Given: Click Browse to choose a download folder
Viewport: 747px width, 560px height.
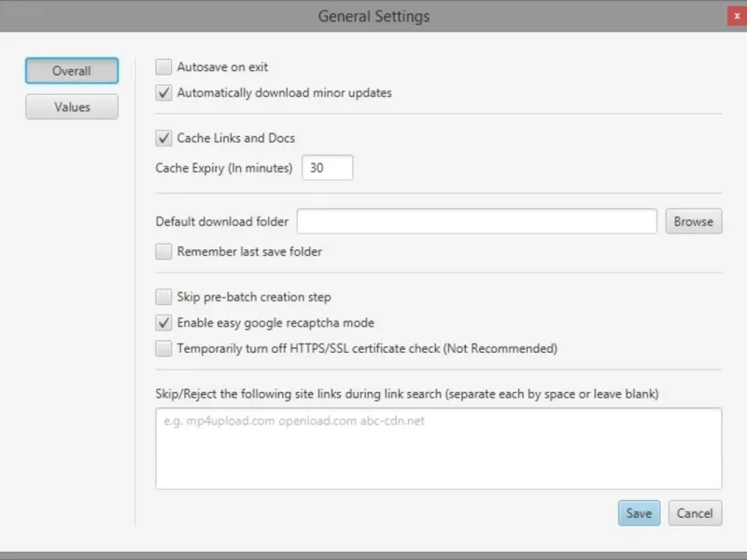Looking at the screenshot, I should pyautogui.click(x=694, y=221).
